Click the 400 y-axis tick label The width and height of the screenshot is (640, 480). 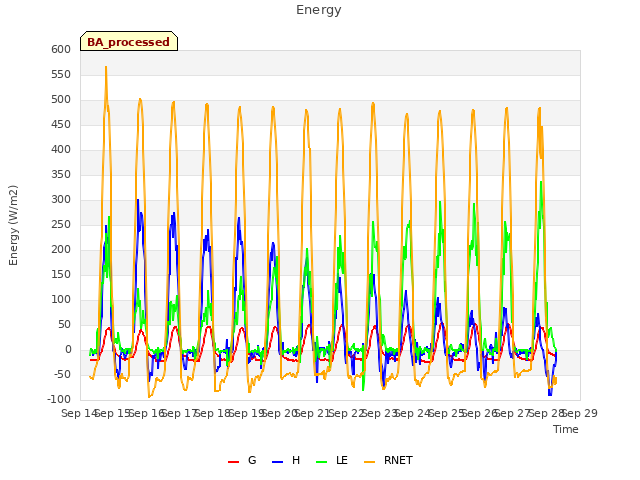61,149
